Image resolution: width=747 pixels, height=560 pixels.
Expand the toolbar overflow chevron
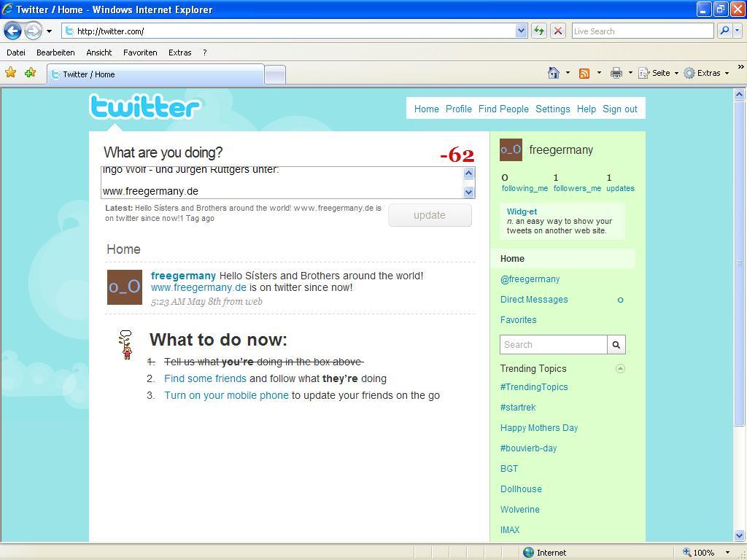click(741, 66)
